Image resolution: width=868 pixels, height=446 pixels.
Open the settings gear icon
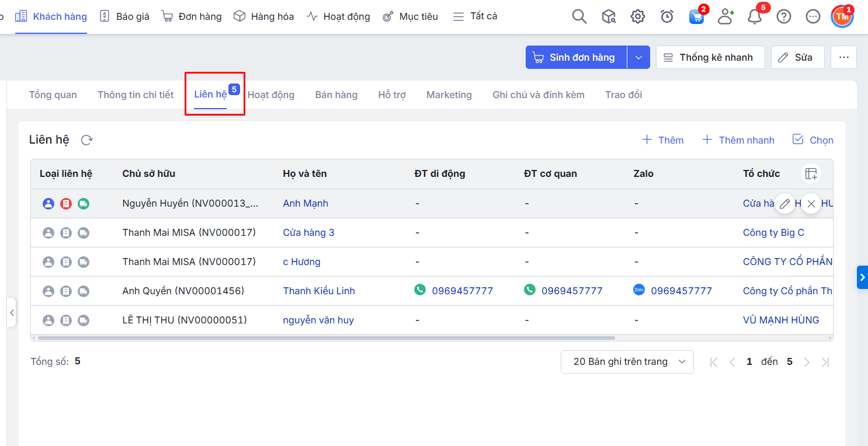(637, 16)
